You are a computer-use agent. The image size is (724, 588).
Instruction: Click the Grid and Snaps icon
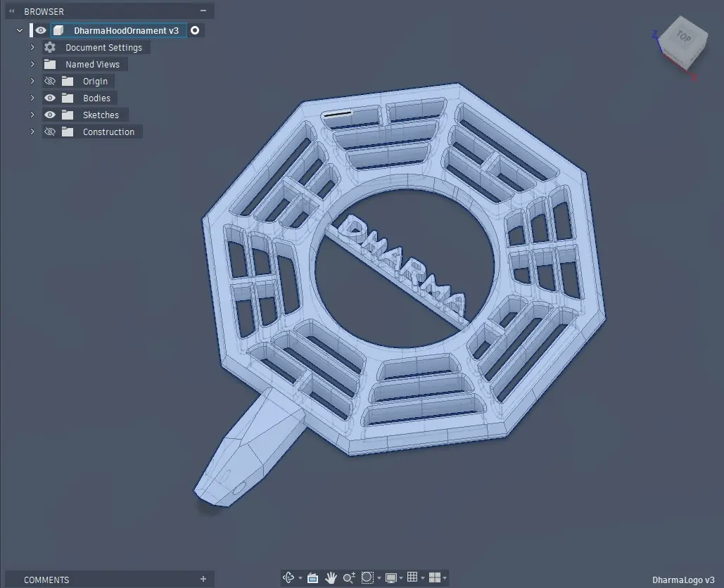tap(412, 577)
